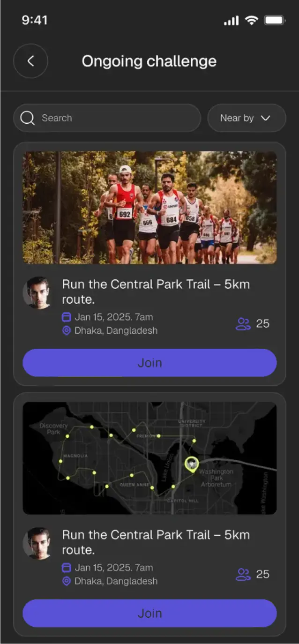Tap the participants icon in second card
Screen dimensions: 299x644
(x=243, y=575)
